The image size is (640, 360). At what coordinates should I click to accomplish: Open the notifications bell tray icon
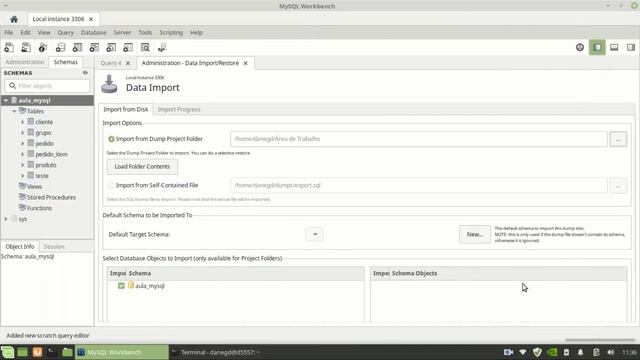[580, 352]
